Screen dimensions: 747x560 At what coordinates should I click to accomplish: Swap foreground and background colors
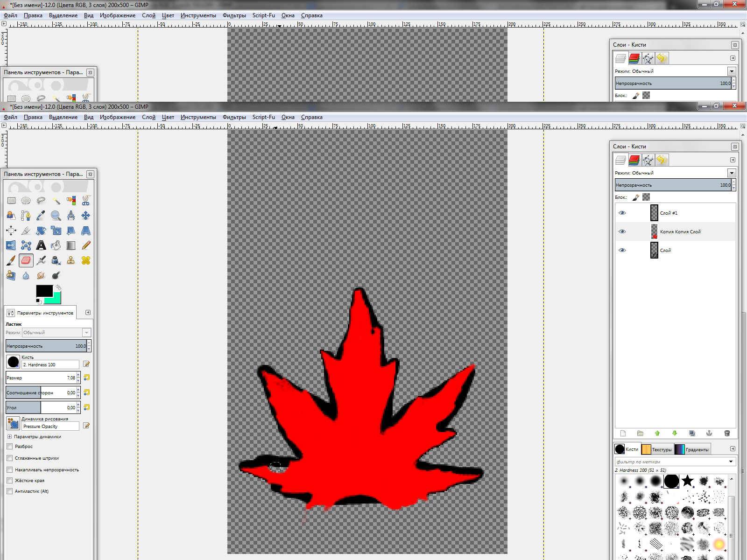[x=58, y=287]
